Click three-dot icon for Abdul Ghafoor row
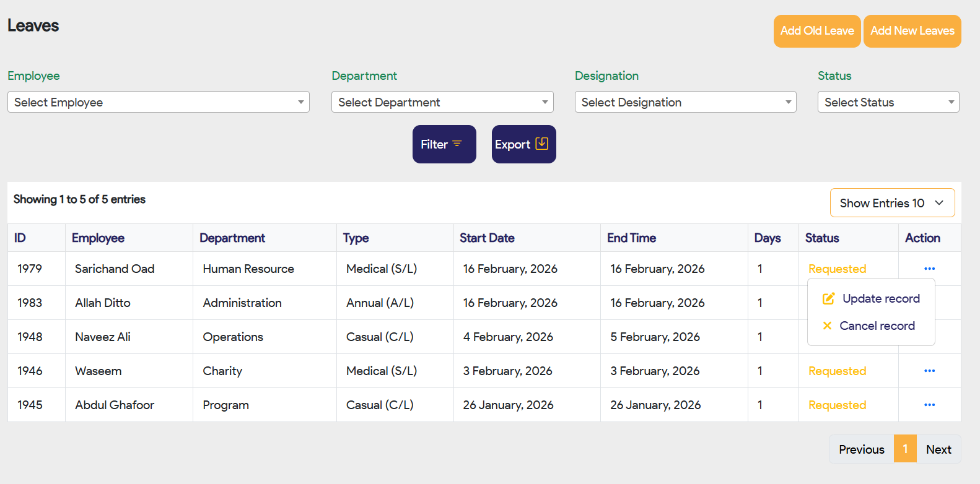The height and width of the screenshot is (484, 980). pyautogui.click(x=929, y=405)
